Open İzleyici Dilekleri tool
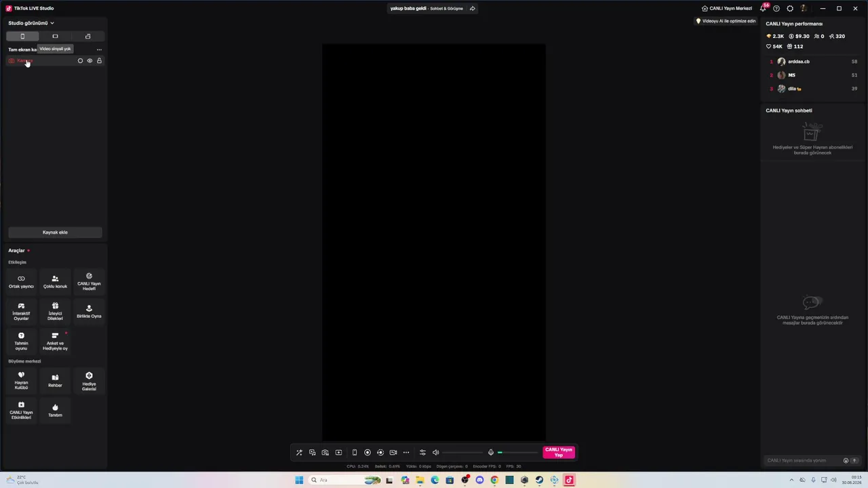 click(x=55, y=311)
